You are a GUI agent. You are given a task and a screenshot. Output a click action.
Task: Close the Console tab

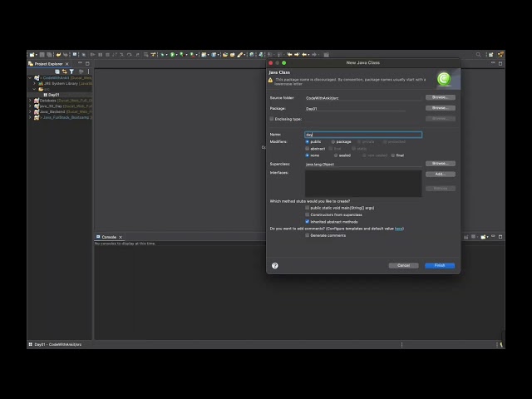(x=121, y=237)
